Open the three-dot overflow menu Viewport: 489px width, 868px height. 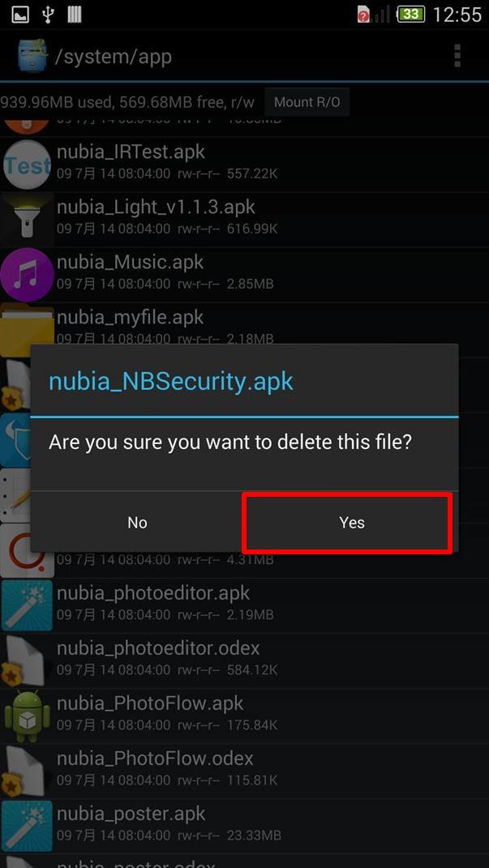click(457, 56)
